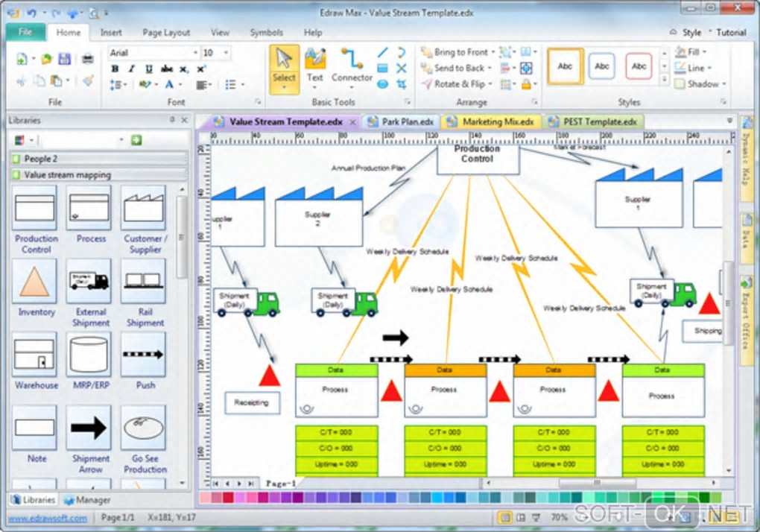This screenshot has width=760, height=532.
Task: Click the Style button at top right
Action: (x=691, y=33)
